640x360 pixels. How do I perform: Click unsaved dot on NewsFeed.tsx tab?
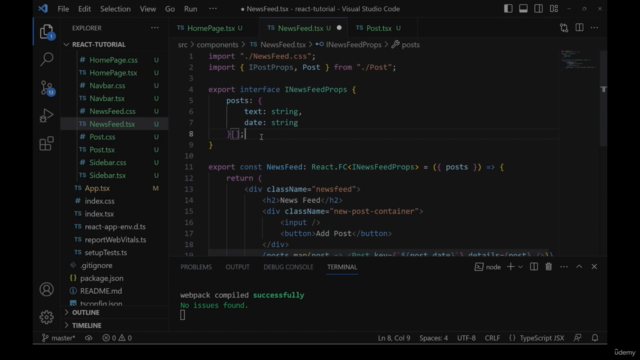(x=339, y=28)
